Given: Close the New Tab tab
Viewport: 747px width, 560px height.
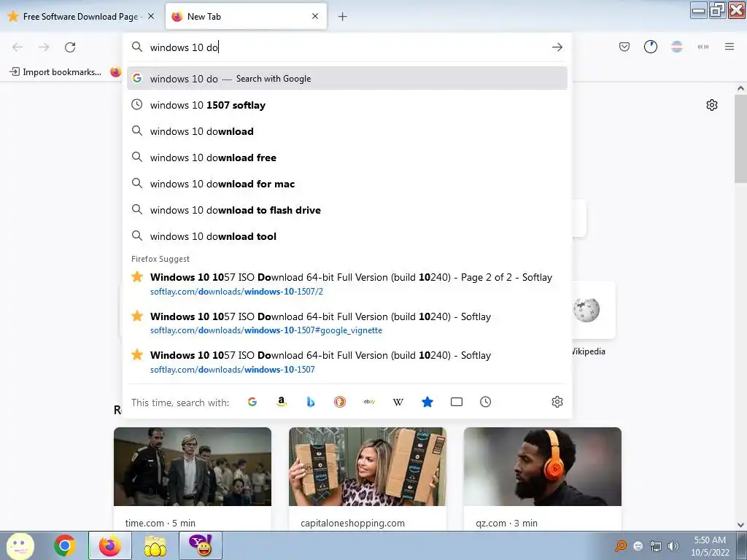Looking at the screenshot, I should pos(315,16).
